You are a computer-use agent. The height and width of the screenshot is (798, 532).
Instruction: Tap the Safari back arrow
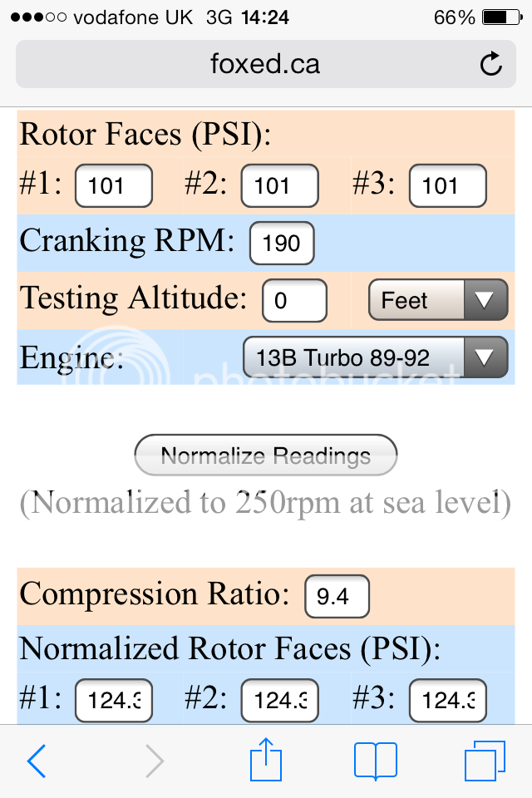(37, 761)
